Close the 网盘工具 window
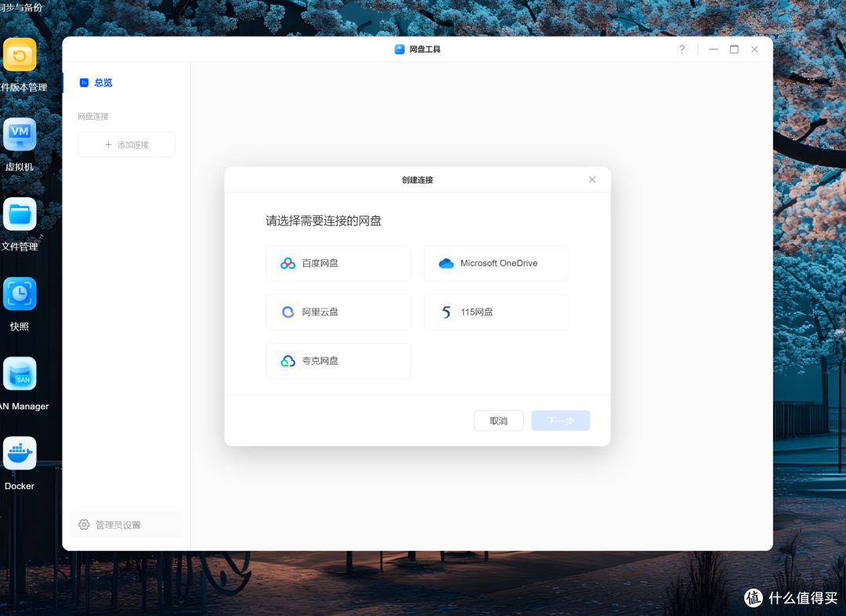The image size is (846, 616). 754,49
